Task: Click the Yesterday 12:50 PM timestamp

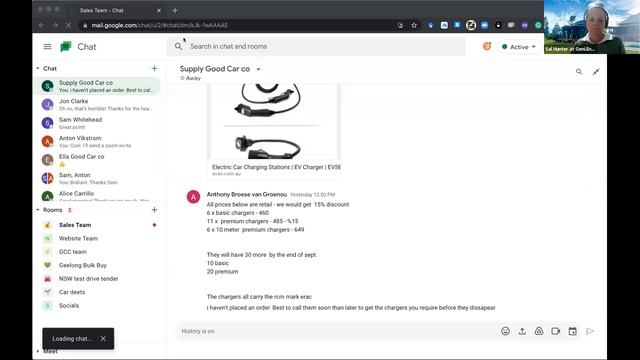Action: (313, 195)
